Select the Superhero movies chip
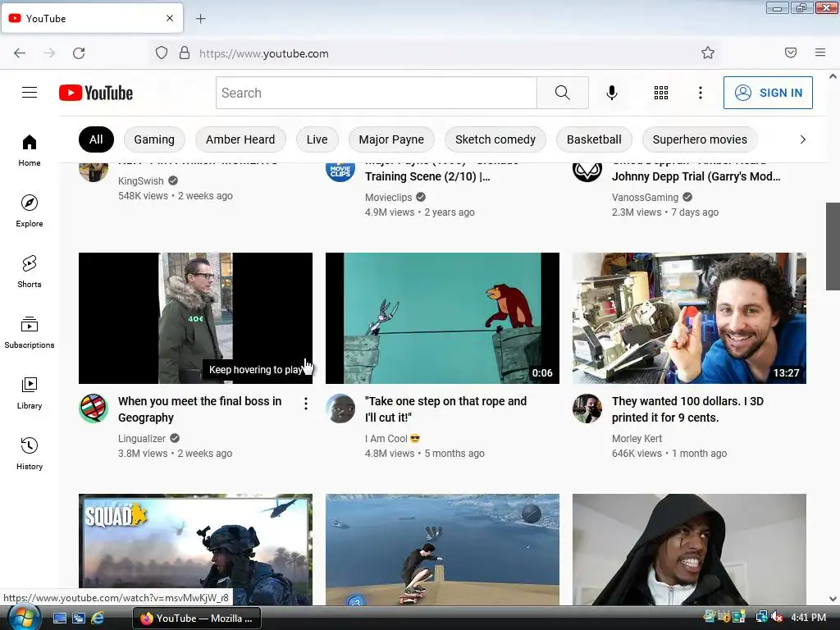Viewport: 840px width, 630px height. pyautogui.click(x=700, y=139)
